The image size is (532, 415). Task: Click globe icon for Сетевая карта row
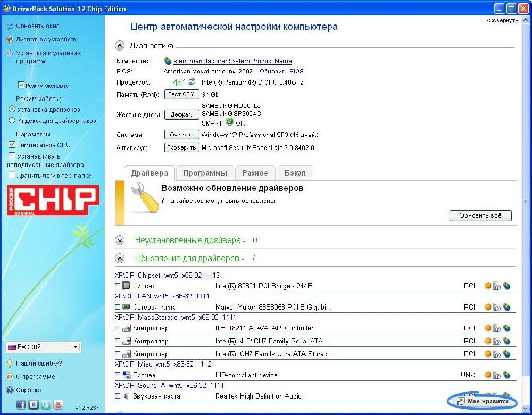point(506,307)
